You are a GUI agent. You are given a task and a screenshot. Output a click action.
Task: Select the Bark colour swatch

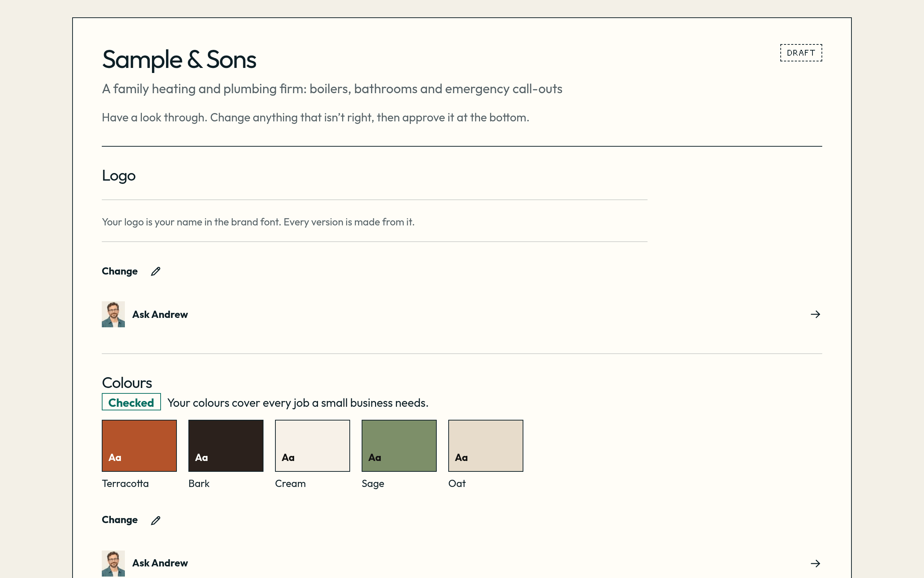pyautogui.click(x=226, y=446)
